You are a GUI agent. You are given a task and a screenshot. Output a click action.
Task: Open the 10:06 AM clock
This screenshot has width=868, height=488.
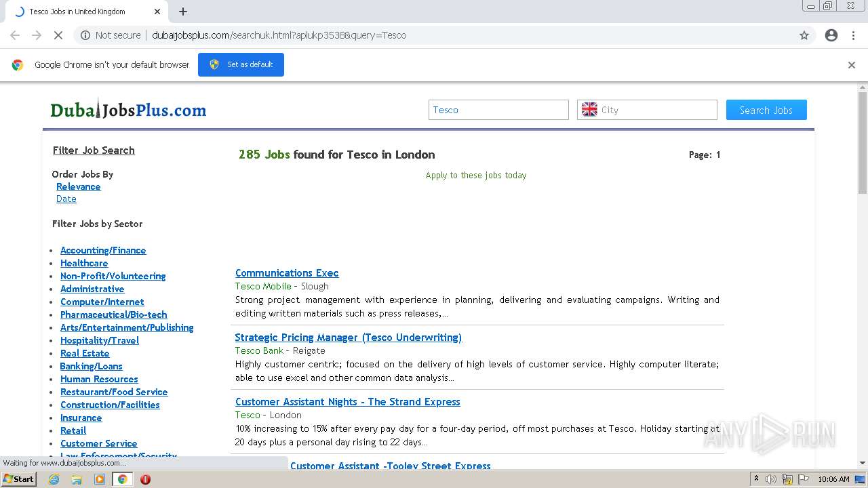click(x=833, y=479)
